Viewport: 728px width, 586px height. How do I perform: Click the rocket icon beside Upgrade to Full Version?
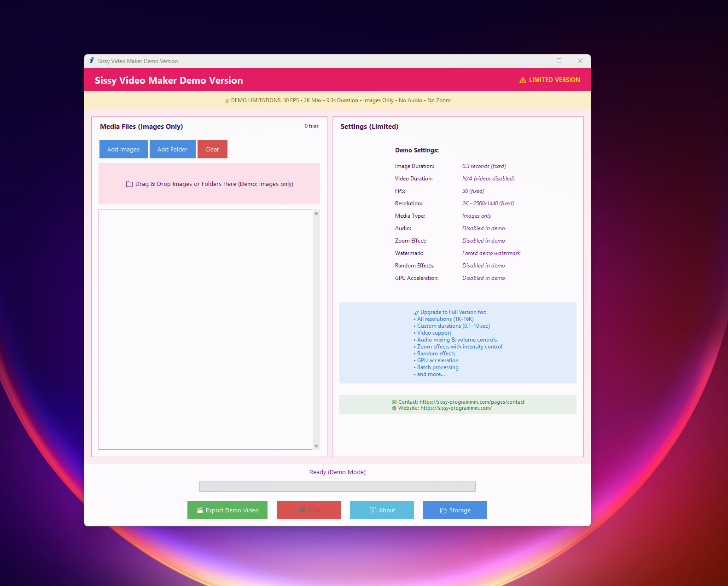point(416,313)
